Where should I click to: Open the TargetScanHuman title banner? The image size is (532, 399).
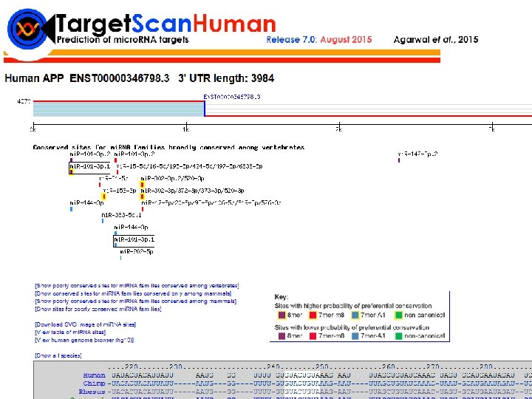click(x=166, y=24)
